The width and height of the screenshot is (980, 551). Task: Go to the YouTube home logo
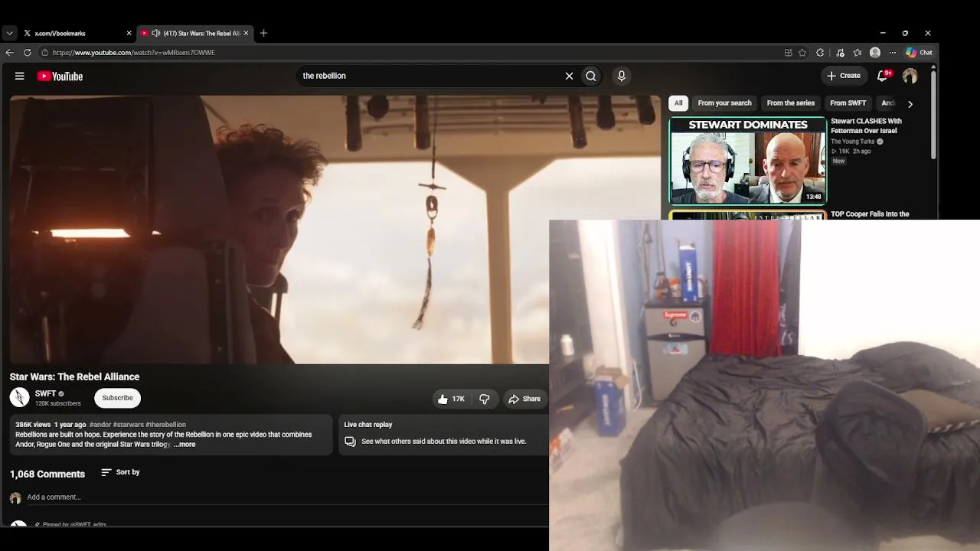(x=60, y=76)
